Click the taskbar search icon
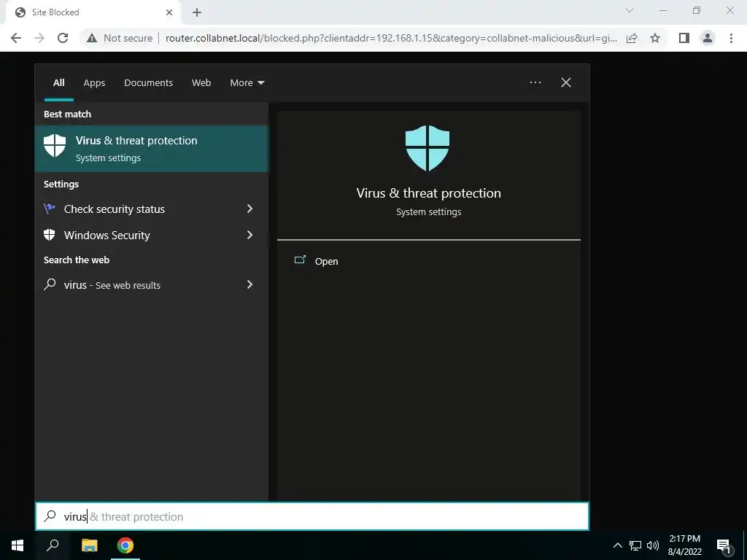The height and width of the screenshot is (560, 747). 53,545
